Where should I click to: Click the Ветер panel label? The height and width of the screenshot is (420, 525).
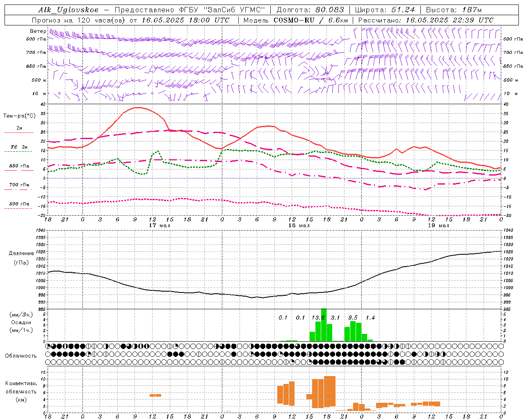coord(38,31)
